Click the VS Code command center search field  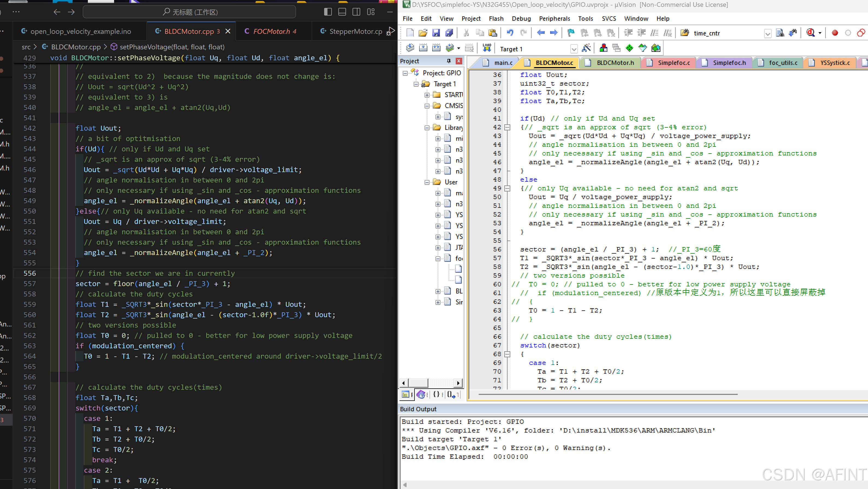point(189,12)
